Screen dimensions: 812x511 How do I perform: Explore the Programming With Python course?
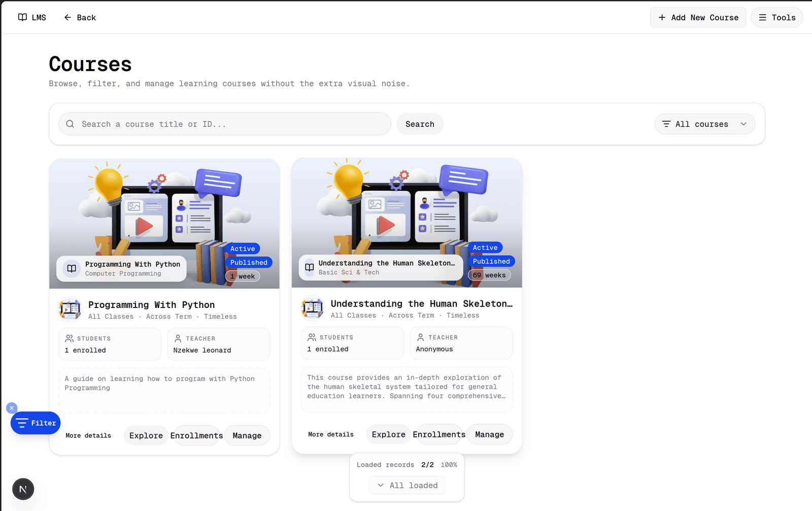click(146, 435)
